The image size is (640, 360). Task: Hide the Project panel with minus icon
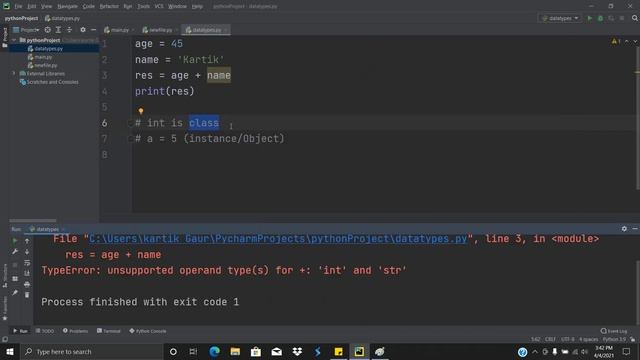click(x=93, y=30)
